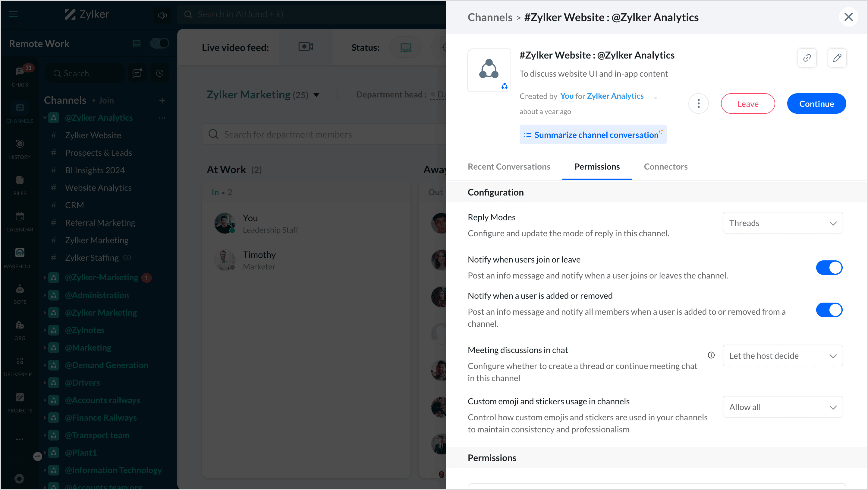
Task: Open Bots from the sidebar
Action: 20,293
